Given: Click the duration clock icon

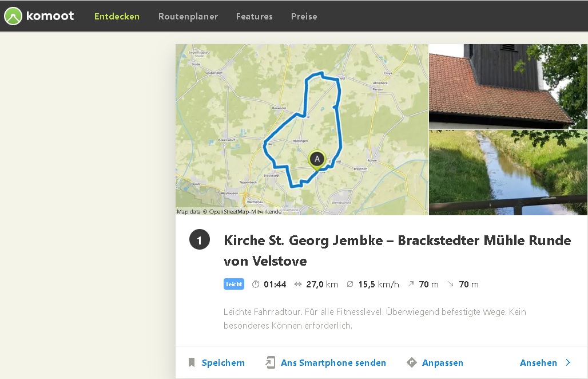Looking at the screenshot, I should (x=256, y=284).
